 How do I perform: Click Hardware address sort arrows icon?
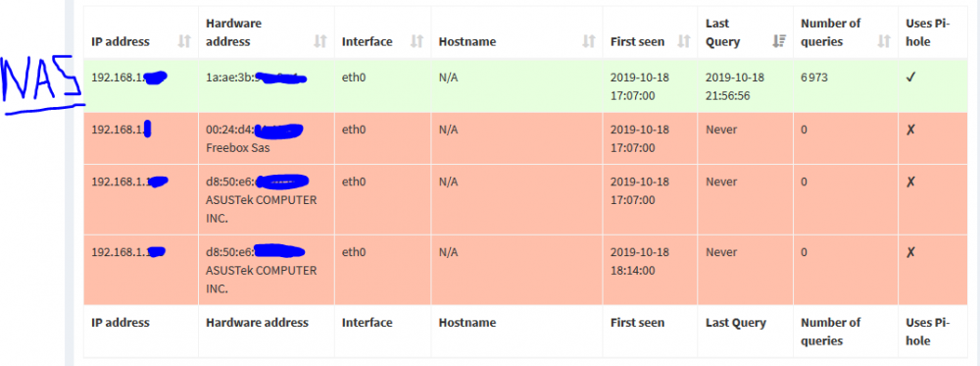(x=320, y=42)
